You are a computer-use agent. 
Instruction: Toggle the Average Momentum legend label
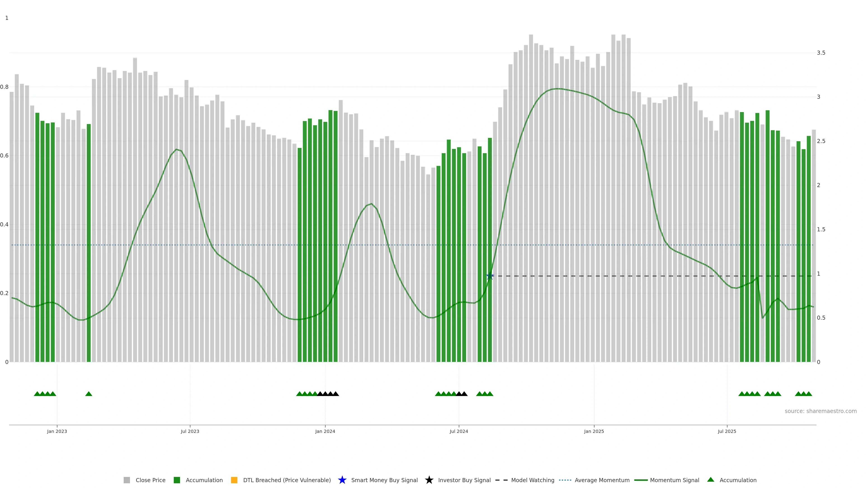click(x=602, y=480)
